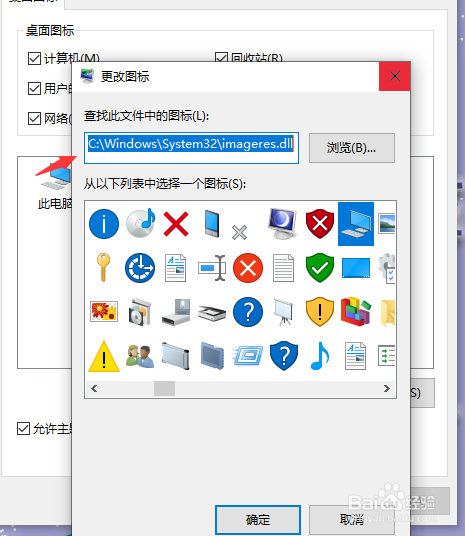Select the highlighted blue computer icon
The height and width of the screenshot is (536, 465).
356,224
